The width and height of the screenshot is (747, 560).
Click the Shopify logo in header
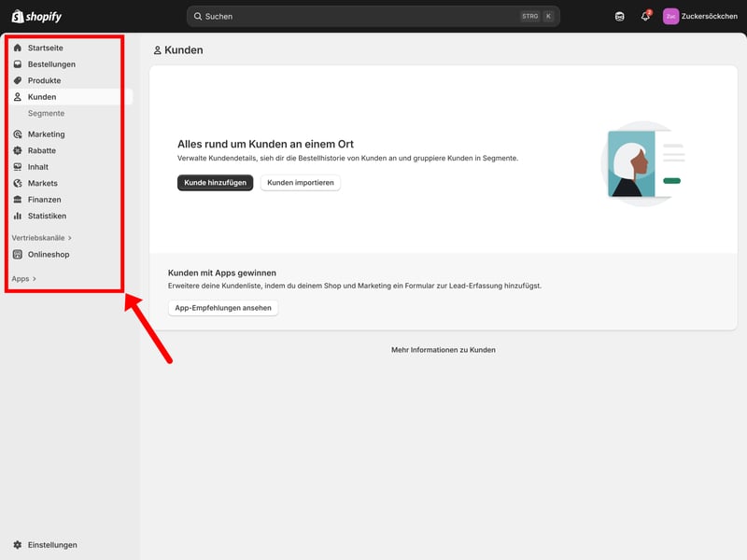pos(36,16)
